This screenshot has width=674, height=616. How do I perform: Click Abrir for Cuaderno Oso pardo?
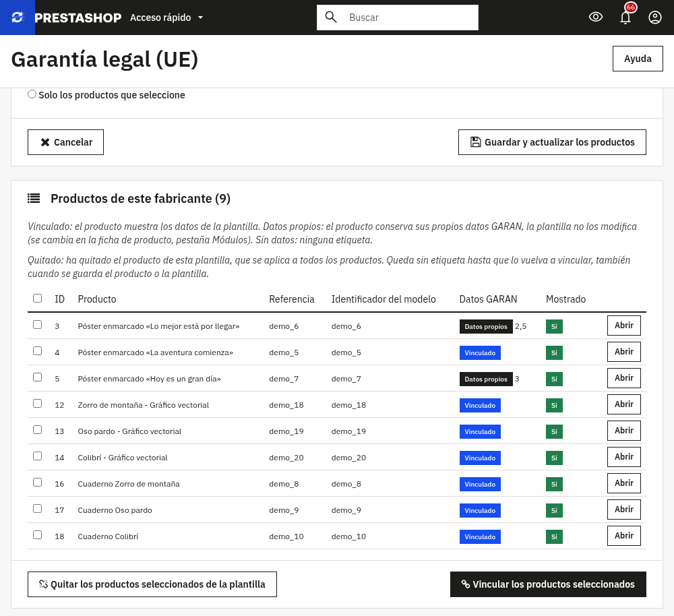coord(623,510)
